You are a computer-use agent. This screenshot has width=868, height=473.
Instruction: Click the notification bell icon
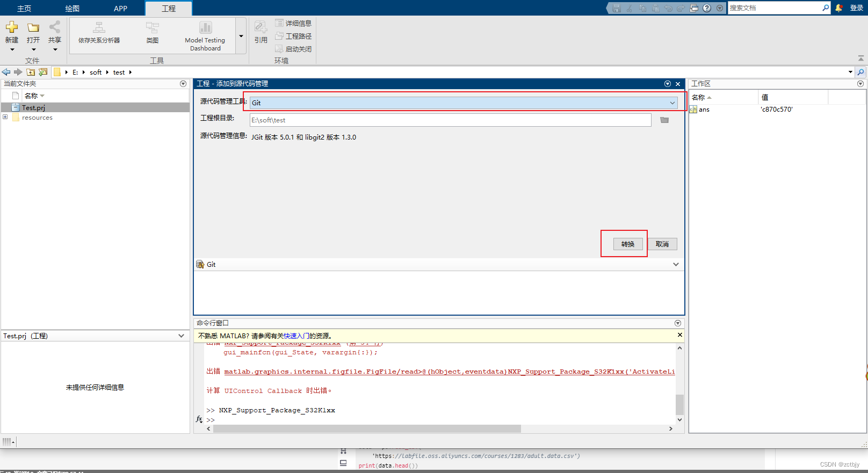pos(839,8)
